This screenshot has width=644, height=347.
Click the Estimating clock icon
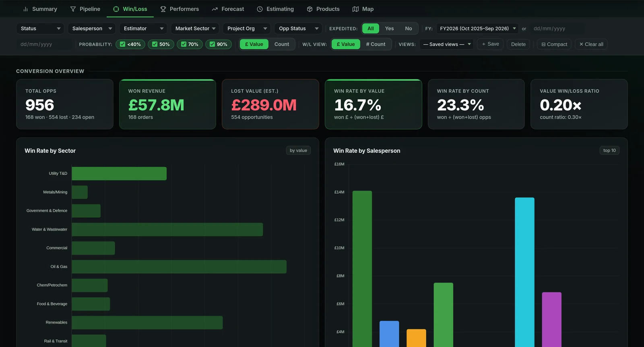260,9
